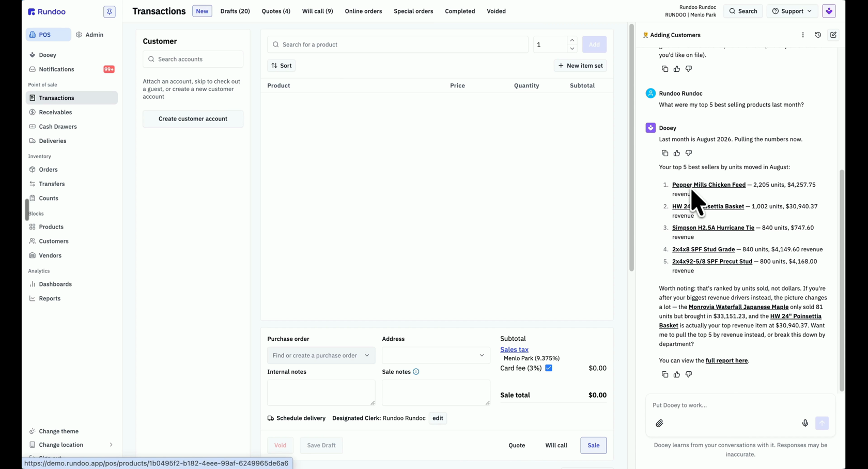The width and height of the screenshot is (868, 469).
Task: Show Sale notes info tooltip icon
Action: [416, 372]
